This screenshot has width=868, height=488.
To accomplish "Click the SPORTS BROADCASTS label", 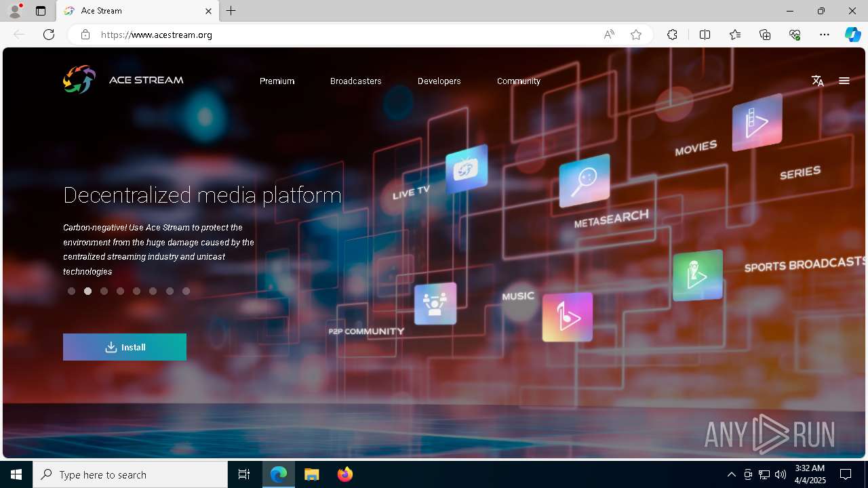I will tap(805, 264).
